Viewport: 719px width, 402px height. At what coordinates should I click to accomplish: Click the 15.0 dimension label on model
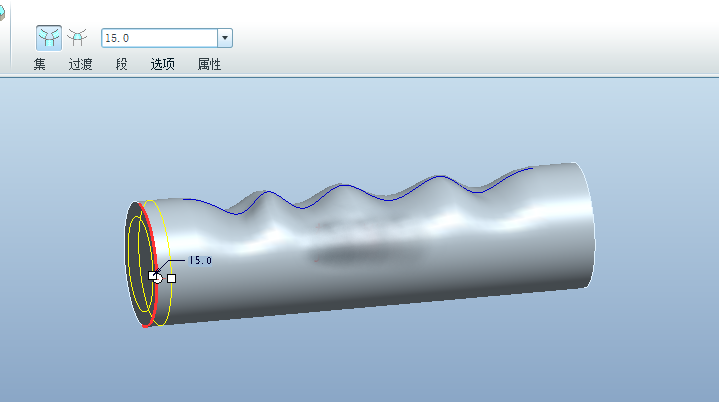(x=200, y=260)
